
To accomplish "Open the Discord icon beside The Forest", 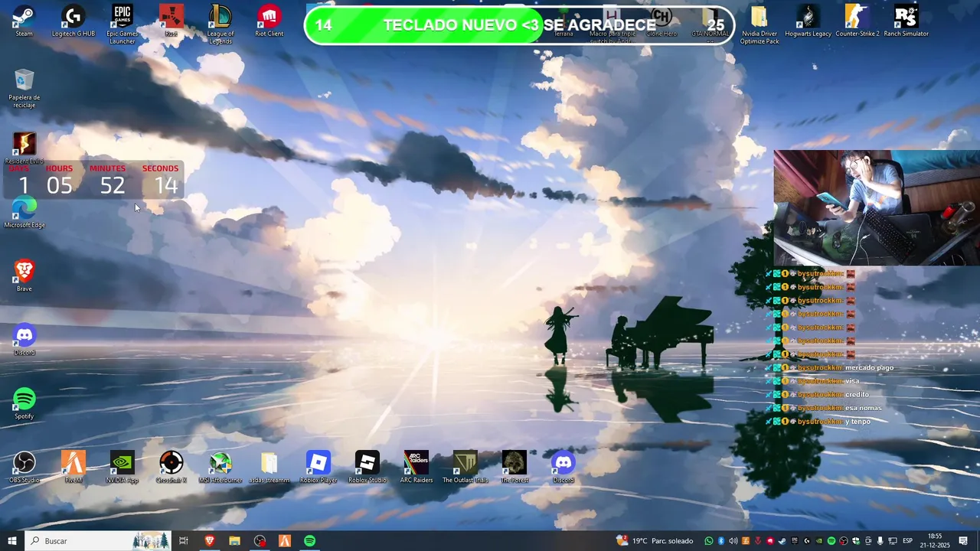I will [x=563, y=467].
